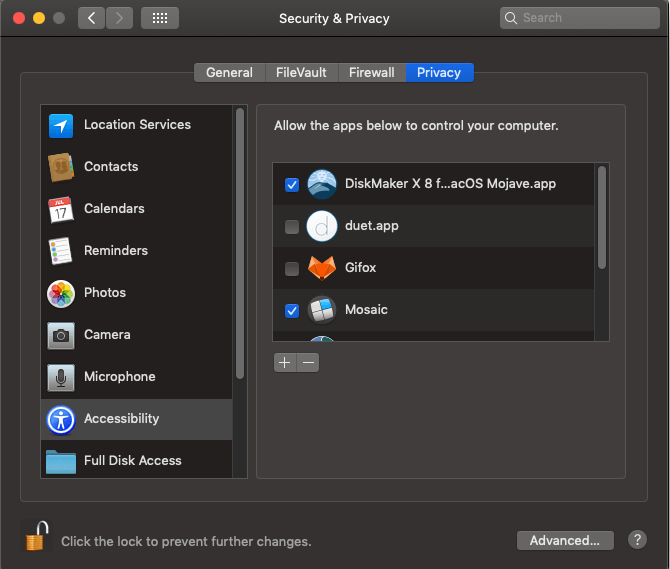Select the Mosaic name text
The width and height of the screenshot is (670, 569).
pos(366,309)
